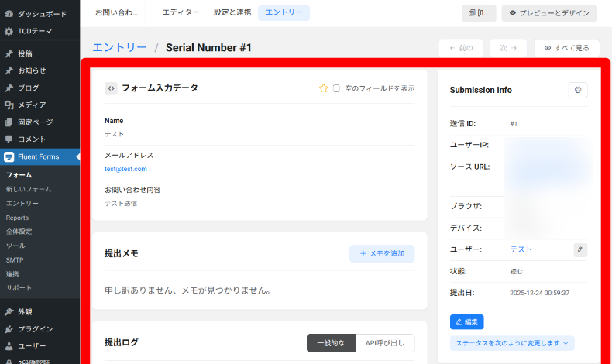The width and height of the screenshot is (612, 364).
Task: Click the メモを追加 button
Action: 382,253
